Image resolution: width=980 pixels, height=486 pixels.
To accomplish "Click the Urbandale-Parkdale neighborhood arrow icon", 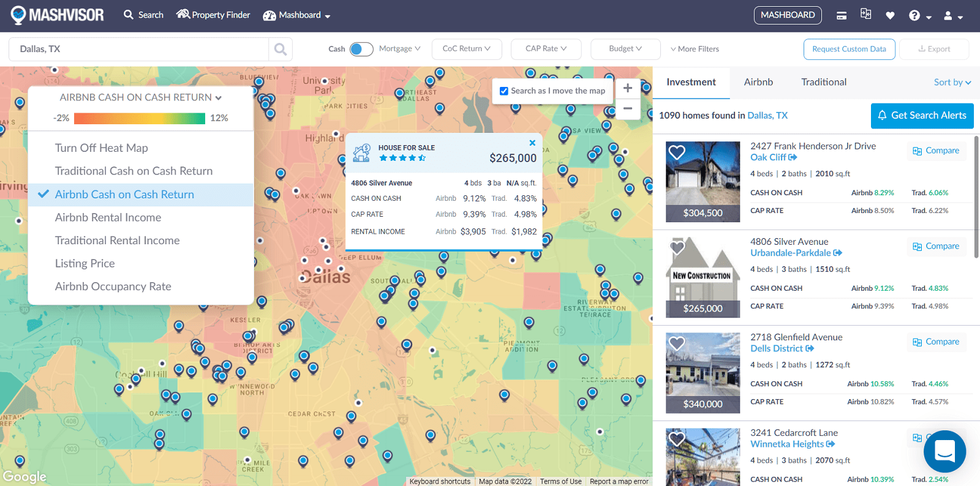I will click(838, 253).
